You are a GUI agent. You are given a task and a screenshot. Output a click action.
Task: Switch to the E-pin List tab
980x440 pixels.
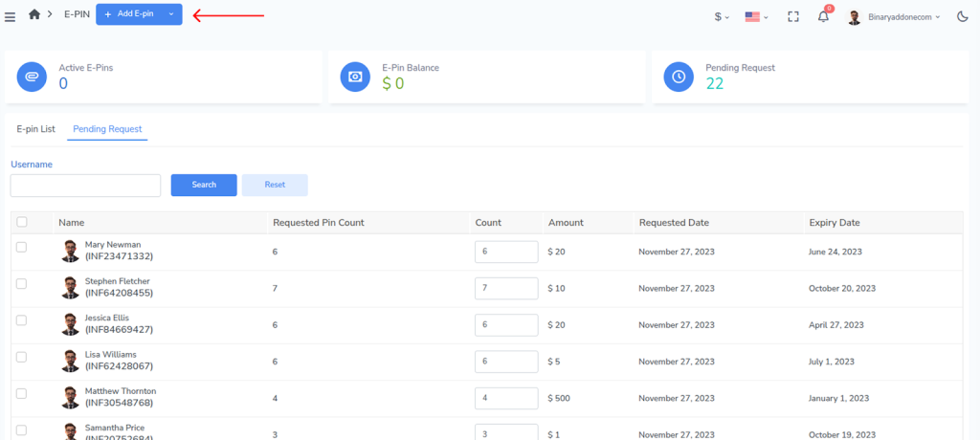[x=36, y=128]
